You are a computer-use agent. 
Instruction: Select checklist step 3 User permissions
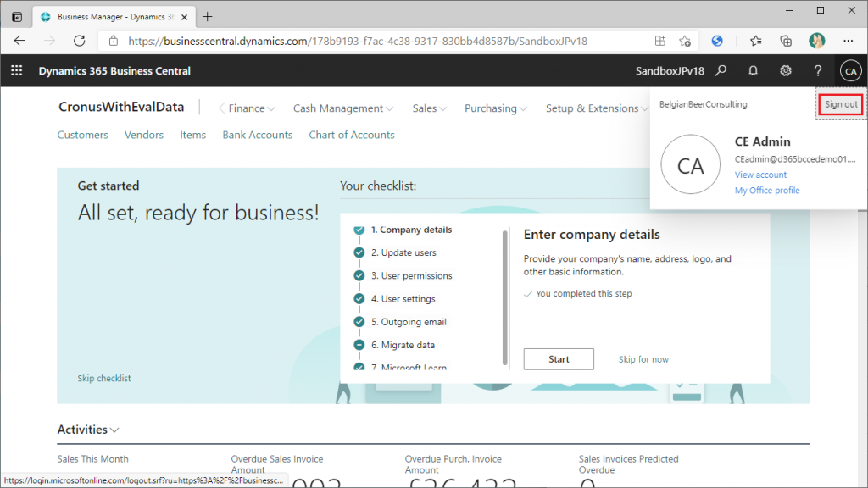coord(411,275)
